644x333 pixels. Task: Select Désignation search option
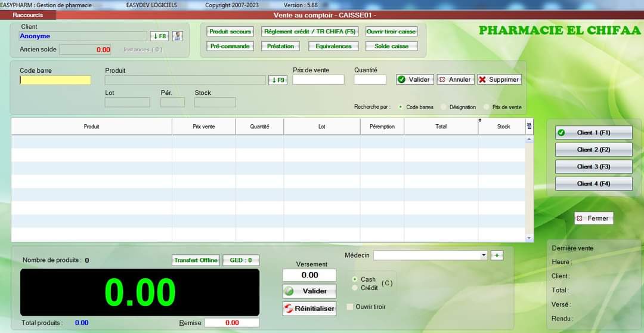[x=444, y=107]
